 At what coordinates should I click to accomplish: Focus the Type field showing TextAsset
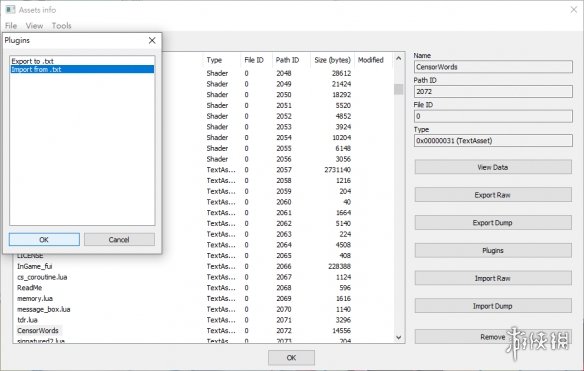[493, 141]
